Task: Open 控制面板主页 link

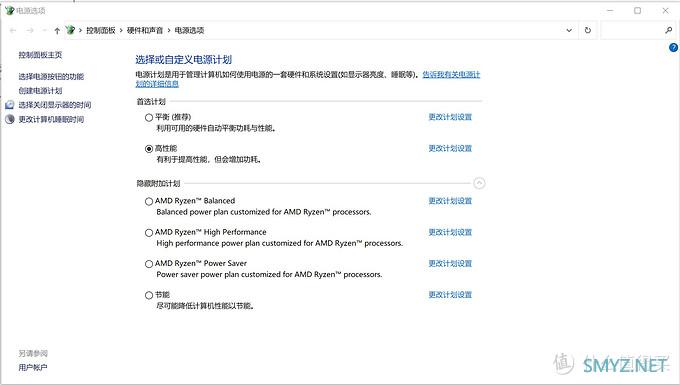Action: (x=40, y=55)
